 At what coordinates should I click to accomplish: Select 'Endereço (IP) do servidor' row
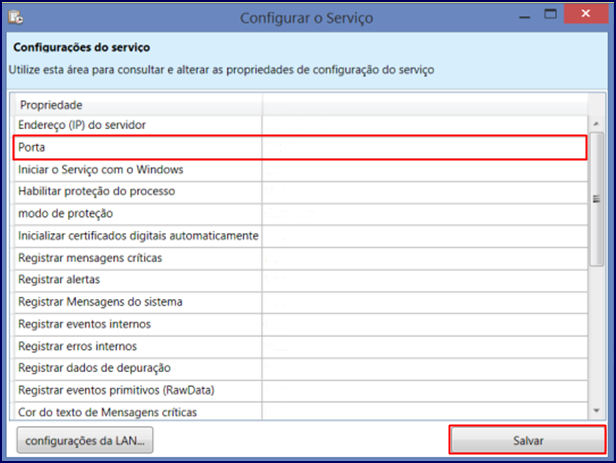pos(301,125)
